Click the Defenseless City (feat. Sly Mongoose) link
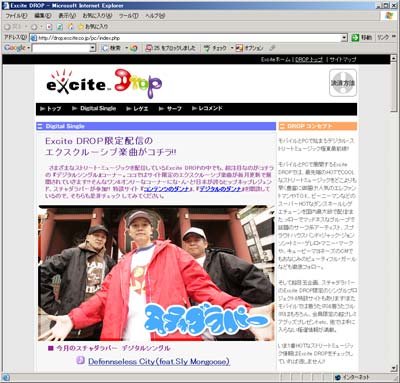This screenshot has width=400, height=383. 159,362
